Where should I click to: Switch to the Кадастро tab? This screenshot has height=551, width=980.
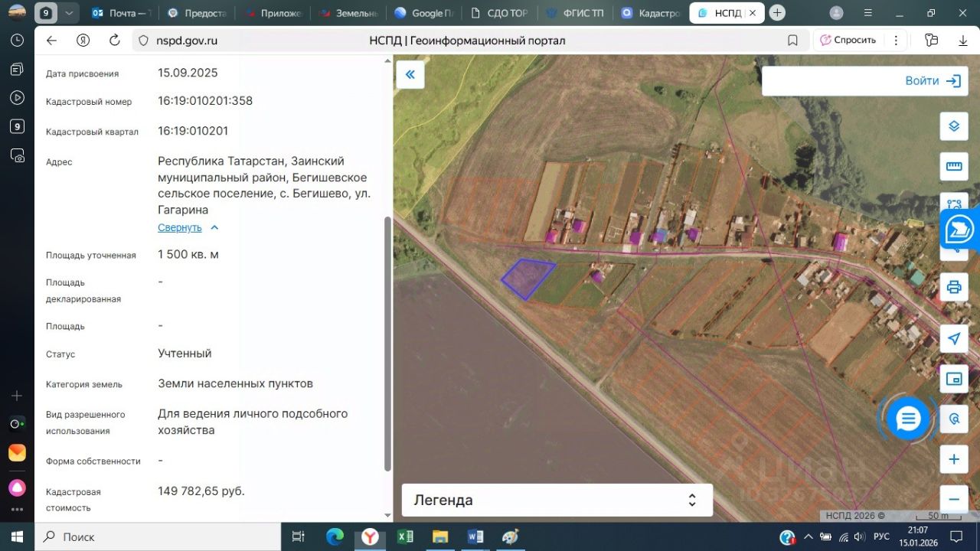(x=650, y=13)
